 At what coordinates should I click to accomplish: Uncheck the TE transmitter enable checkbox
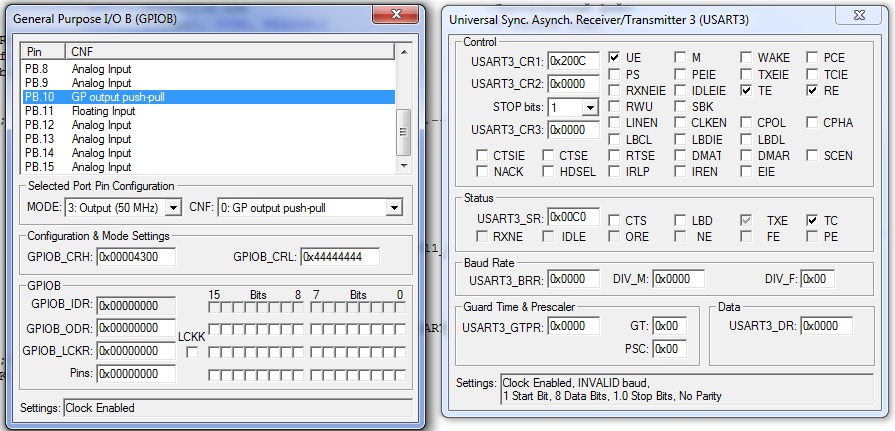[746, 90]
